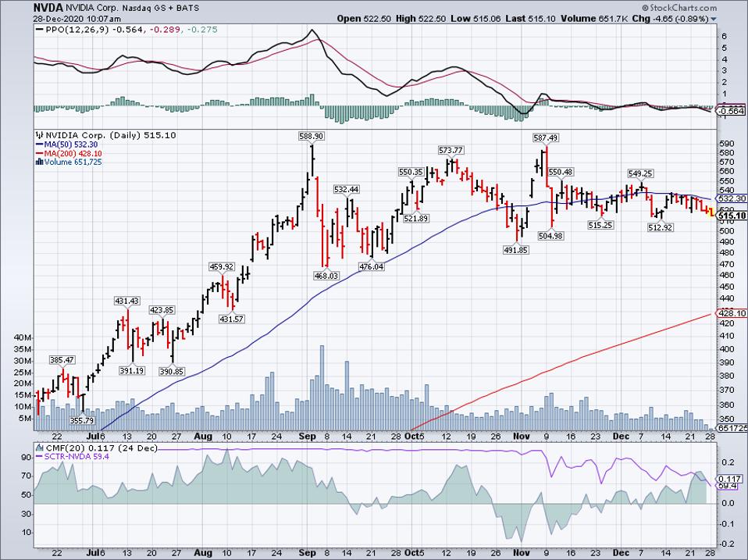Click the 431.57 low price label
This screenshot has width=748, height=560.
(231, 319)
